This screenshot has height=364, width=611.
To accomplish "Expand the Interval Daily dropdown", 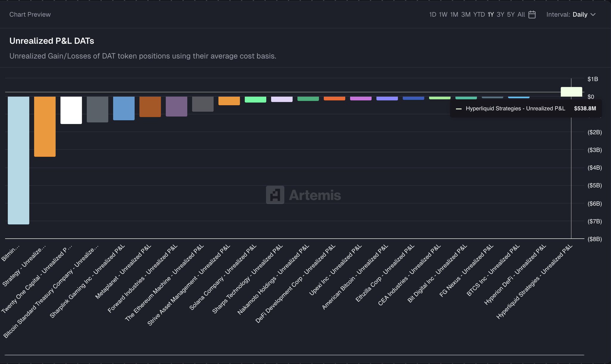I will coord(580,15).
